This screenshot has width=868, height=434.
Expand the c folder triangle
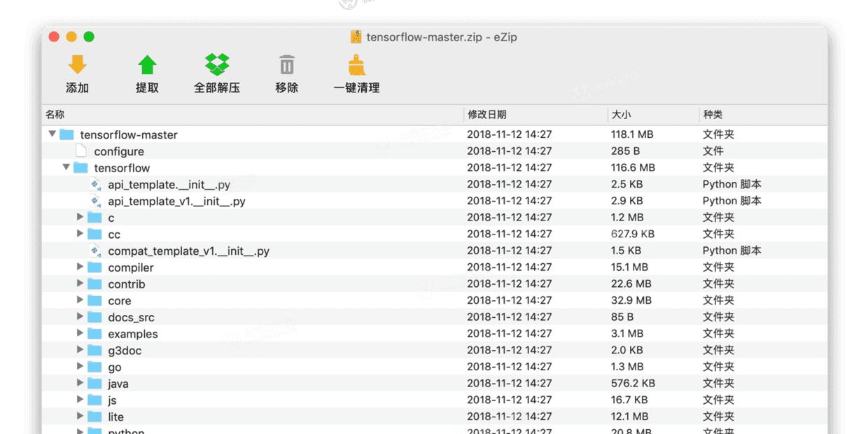80,217
